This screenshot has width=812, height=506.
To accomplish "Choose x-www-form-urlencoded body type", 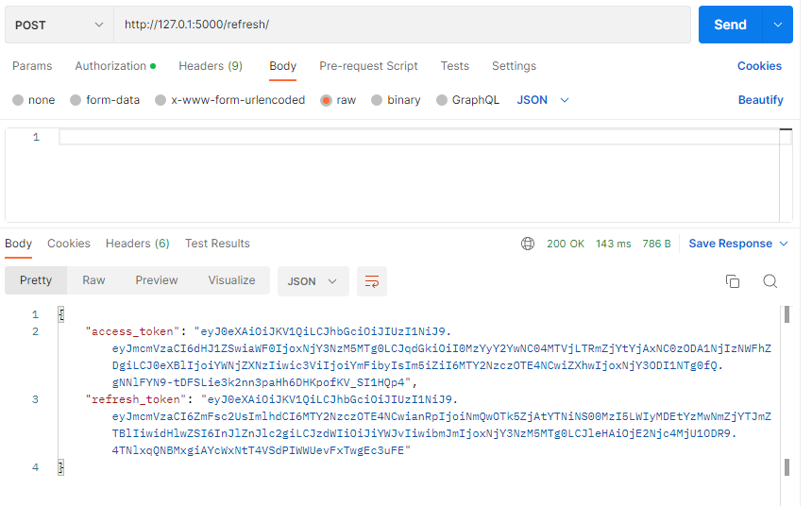I will 161,100.
